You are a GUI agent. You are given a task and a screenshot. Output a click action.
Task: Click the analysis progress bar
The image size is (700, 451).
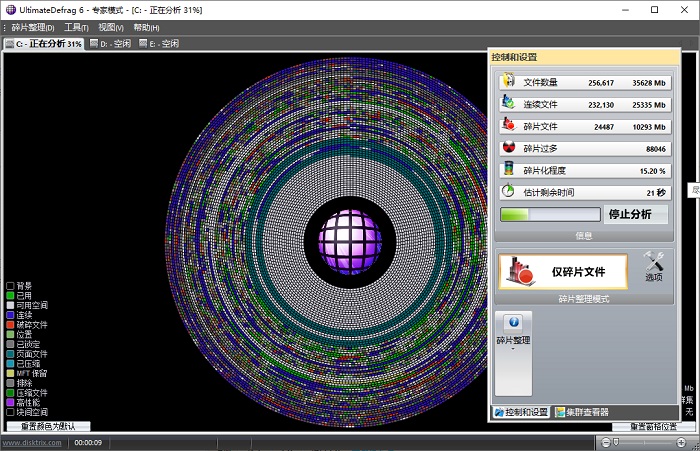pos(550,214)
